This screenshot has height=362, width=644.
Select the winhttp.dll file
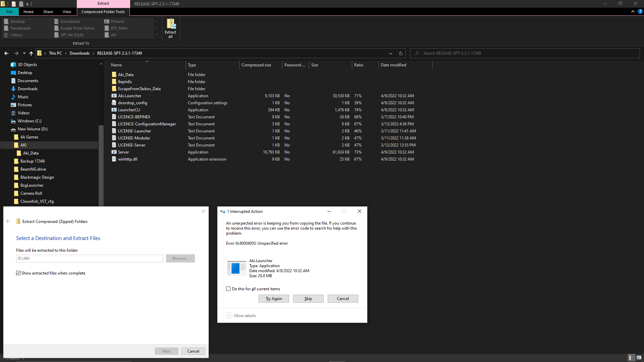tap(127, 159)
